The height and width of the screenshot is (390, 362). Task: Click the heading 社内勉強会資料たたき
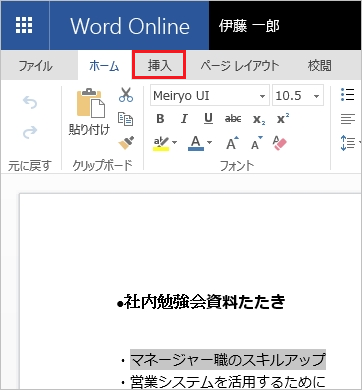pyautogui.click(x=205, y=302)
